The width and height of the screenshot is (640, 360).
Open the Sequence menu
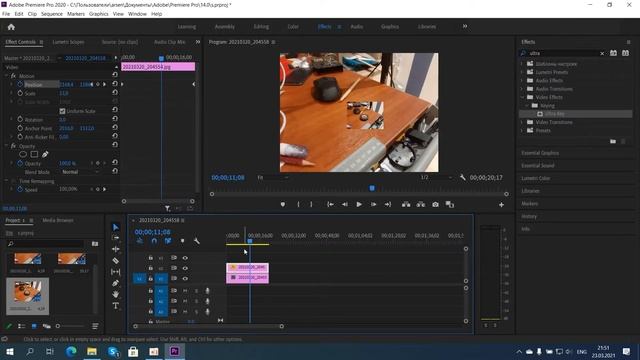pyautogui.click(x=52, y=14)
